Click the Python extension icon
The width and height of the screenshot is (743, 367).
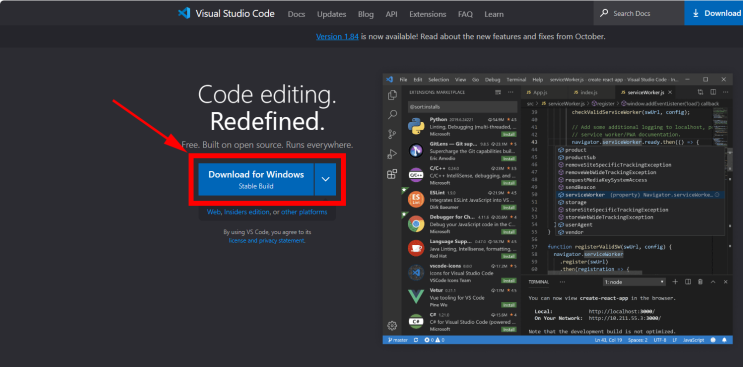416,125
